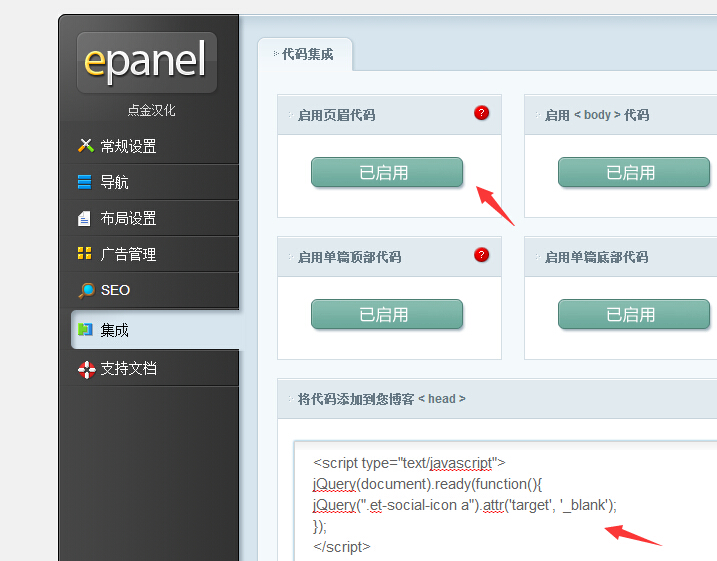This screenshot has width=717, height=561.
Task: Click the .et-social-icon attr code line
Action: point(465,505)
